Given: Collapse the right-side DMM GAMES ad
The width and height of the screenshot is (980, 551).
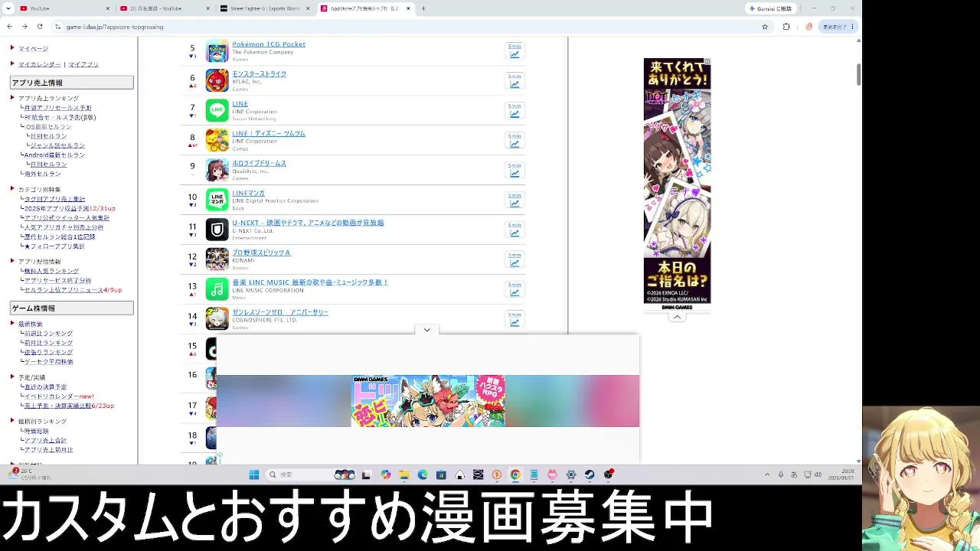Looking at the screenshot, I should [677, 317].
